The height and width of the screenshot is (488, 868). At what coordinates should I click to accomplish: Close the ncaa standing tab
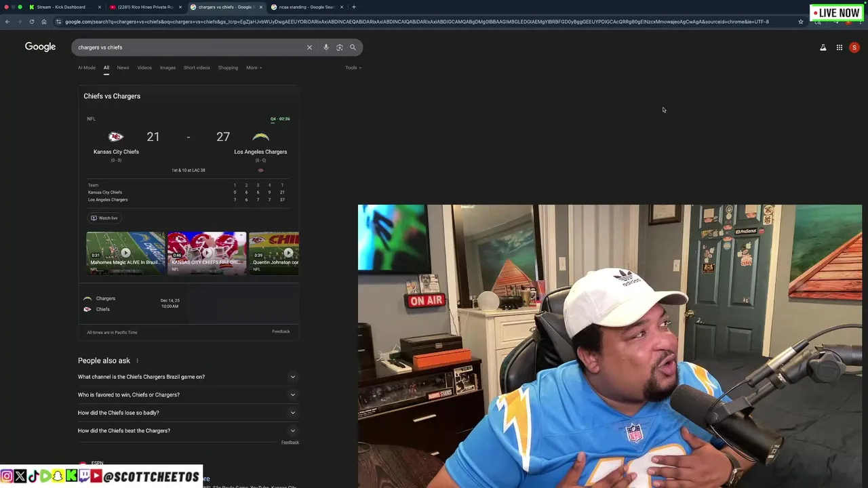click(x=341, y=7)
